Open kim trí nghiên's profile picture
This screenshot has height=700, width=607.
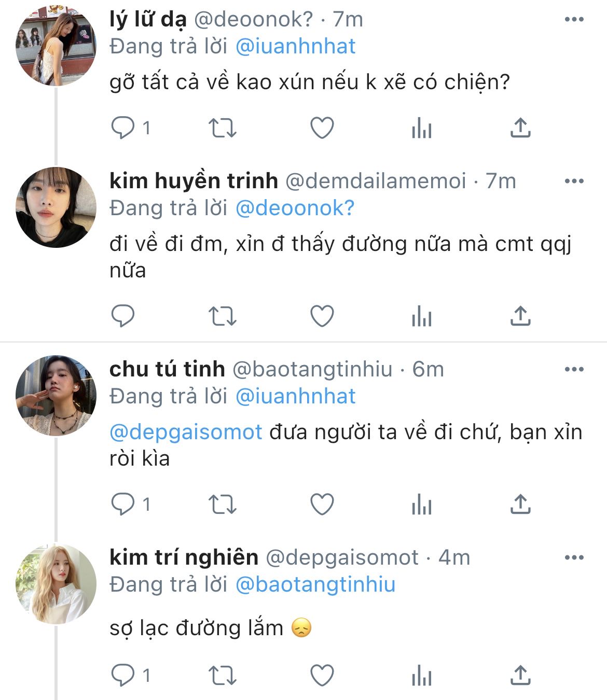[x=56, y=584]
